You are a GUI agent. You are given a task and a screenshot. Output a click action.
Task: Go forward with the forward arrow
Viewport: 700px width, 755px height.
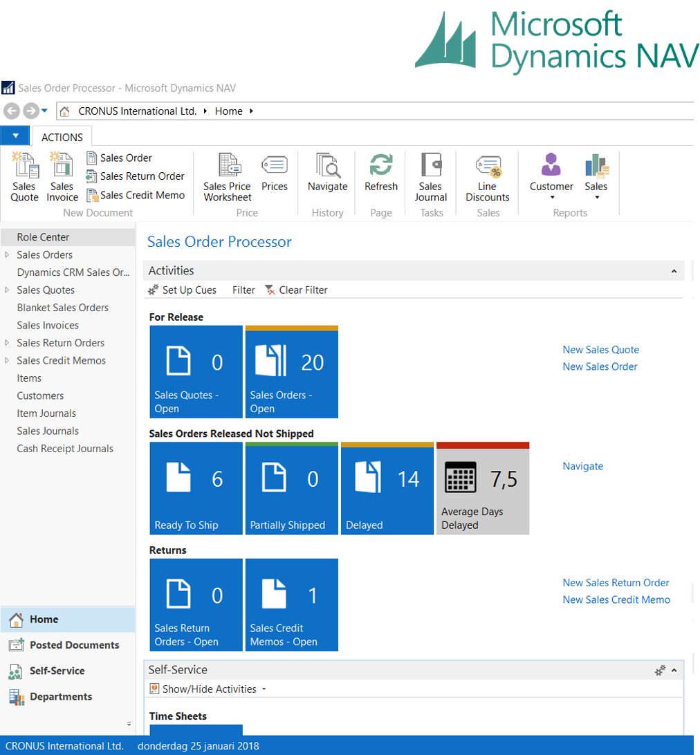(x=31, y=111)
